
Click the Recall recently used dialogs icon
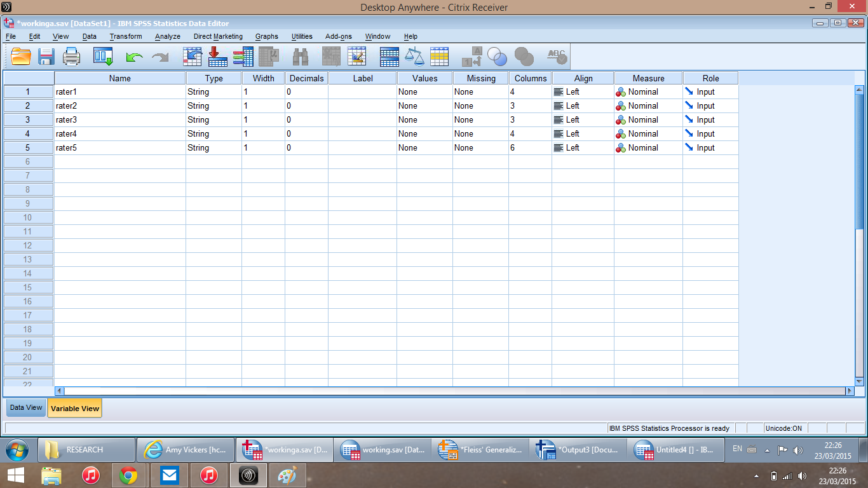103,57
